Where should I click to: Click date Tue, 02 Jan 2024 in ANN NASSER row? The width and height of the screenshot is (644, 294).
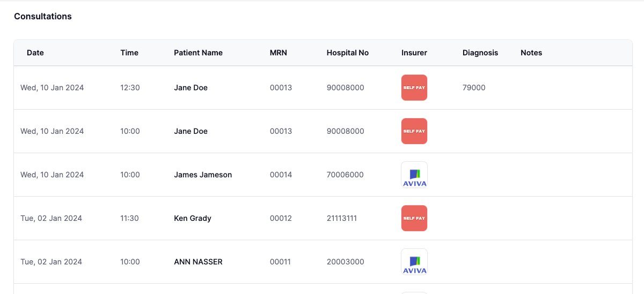[x=51, y=262]
